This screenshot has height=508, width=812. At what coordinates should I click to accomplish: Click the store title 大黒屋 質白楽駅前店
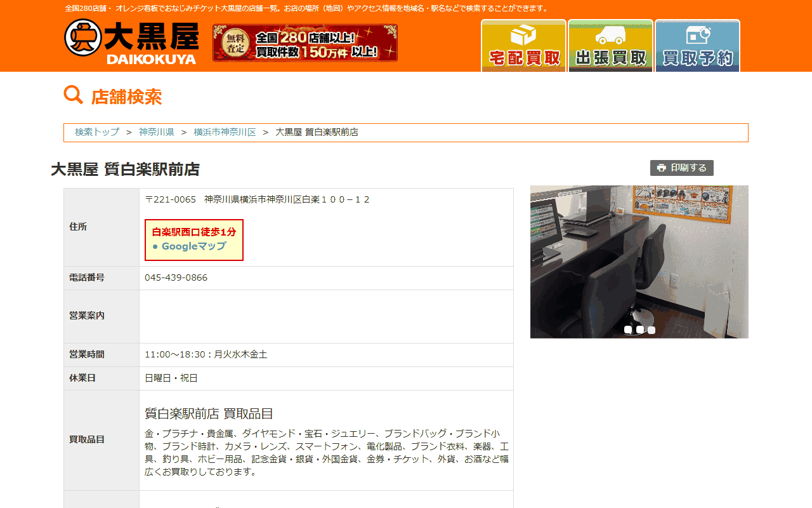tap(126, 170)
